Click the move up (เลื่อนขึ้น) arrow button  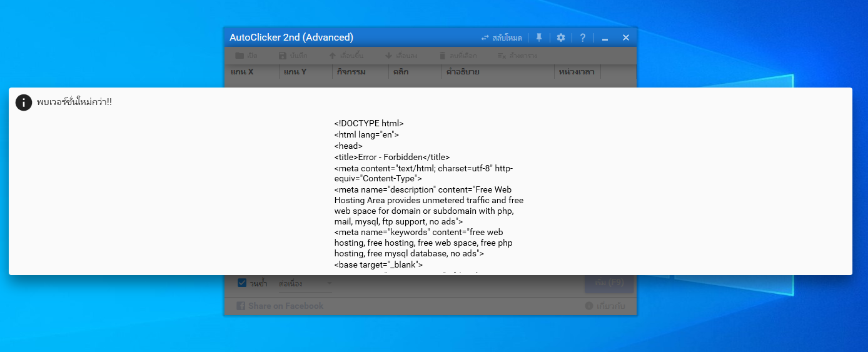pyautogui.click(x=346, y=56)
